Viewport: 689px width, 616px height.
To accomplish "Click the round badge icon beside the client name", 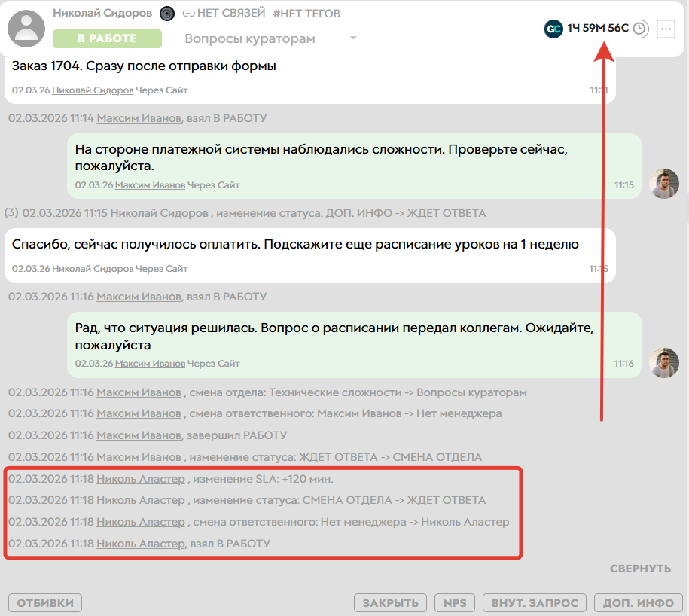I will click(x=166, y=14).
